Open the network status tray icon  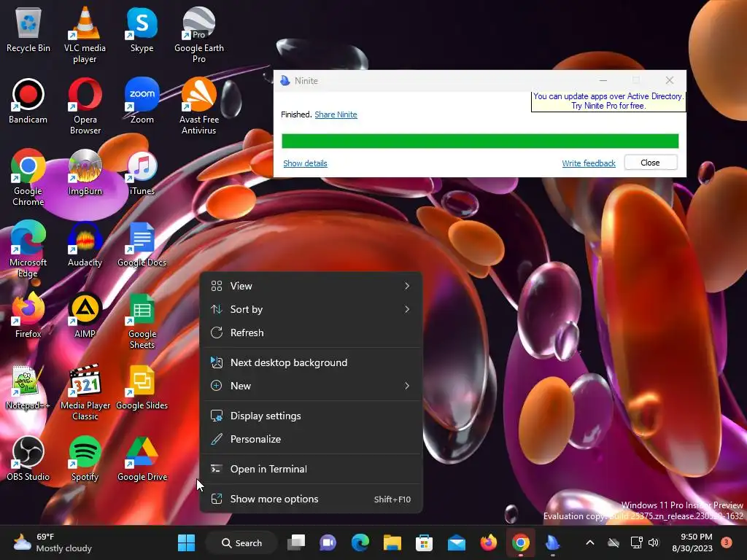click(636, 542)
